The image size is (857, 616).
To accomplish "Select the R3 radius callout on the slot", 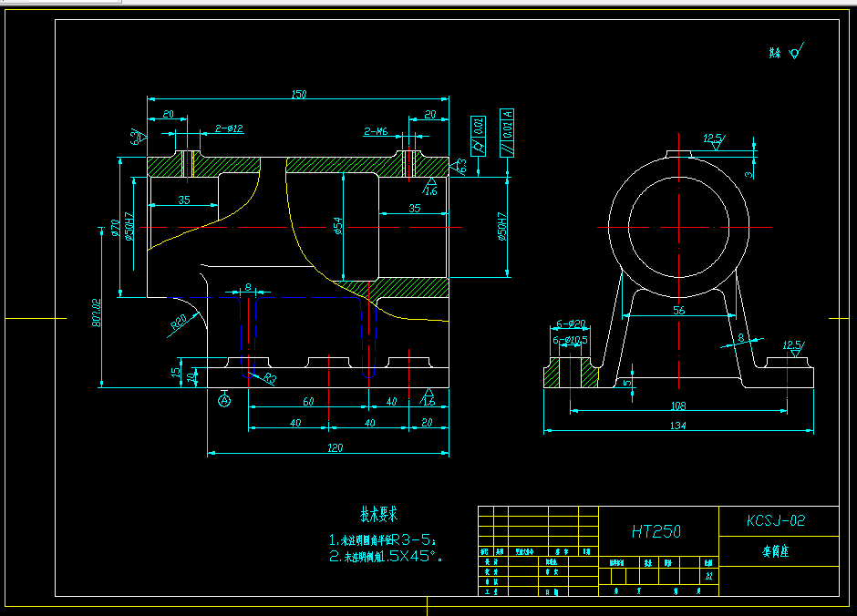I will tap(270, 377).
